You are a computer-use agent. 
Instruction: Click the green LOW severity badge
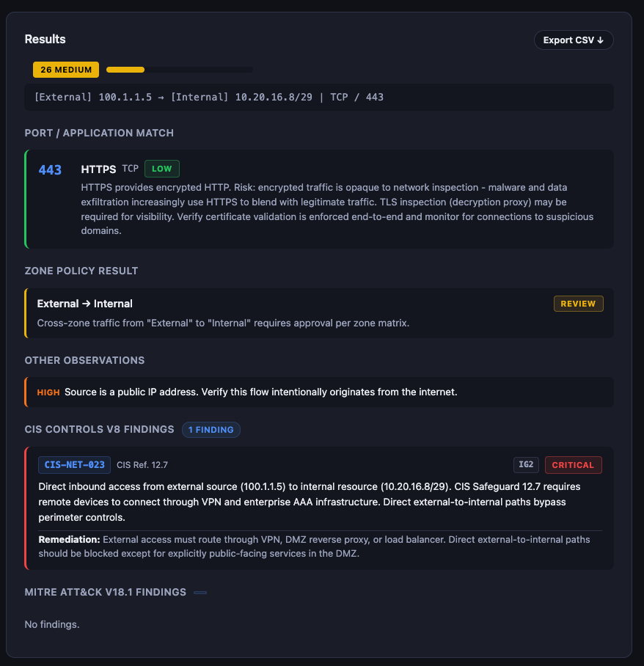pos(161,169)
